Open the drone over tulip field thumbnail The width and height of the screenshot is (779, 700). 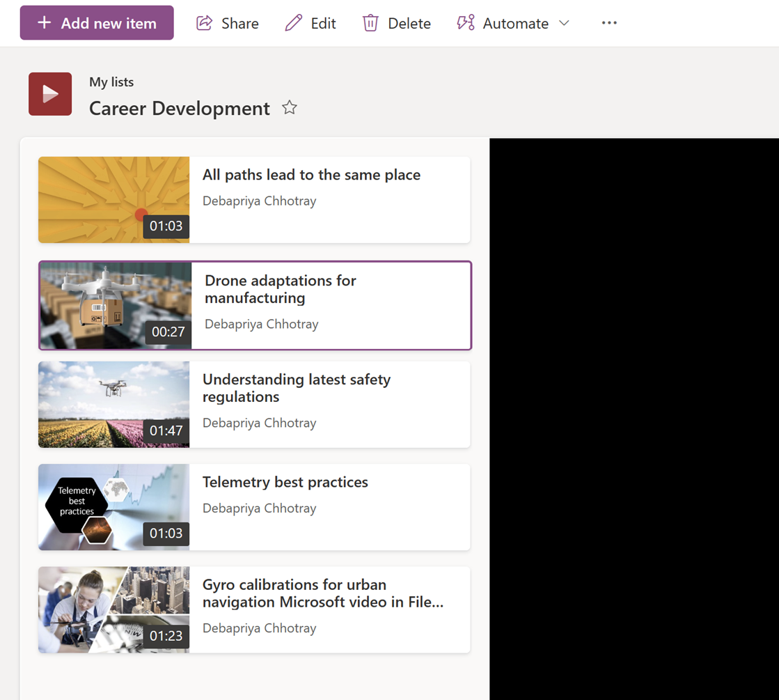[113, 405]
